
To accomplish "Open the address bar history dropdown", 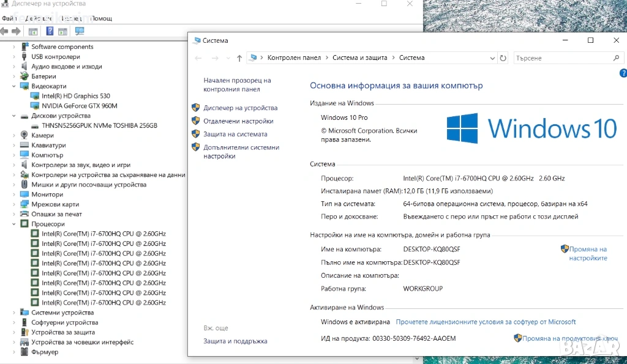I will click(493, 58).
